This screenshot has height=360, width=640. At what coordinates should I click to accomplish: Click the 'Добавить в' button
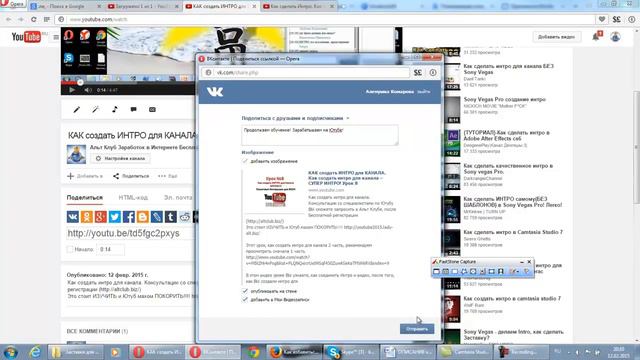pos(85,176)
